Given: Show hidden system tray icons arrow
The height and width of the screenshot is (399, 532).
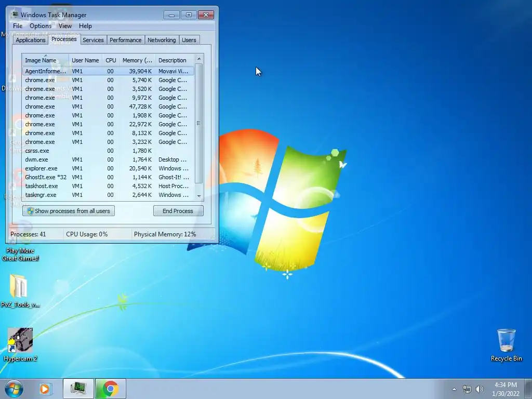Looking at the screenshot, I should tap(454, 389).
